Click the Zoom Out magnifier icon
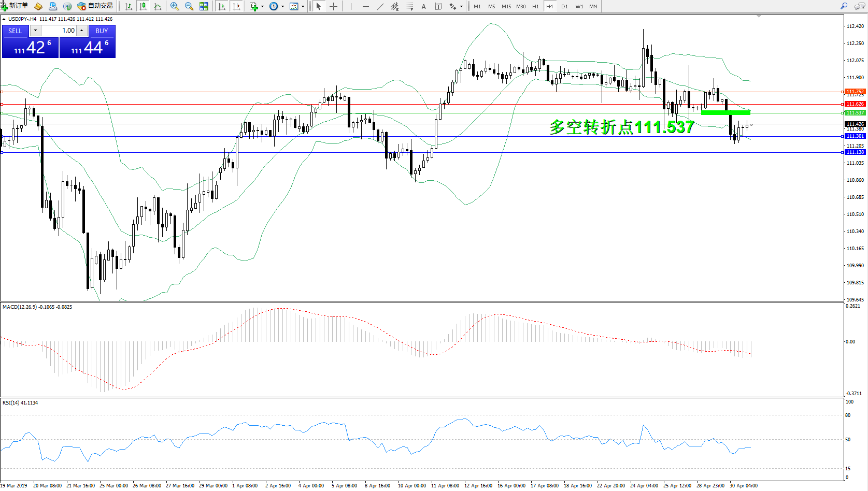Image resolution: width=868 pixels, height=491 pixels. pyautogui.click(x=189, y=6)
